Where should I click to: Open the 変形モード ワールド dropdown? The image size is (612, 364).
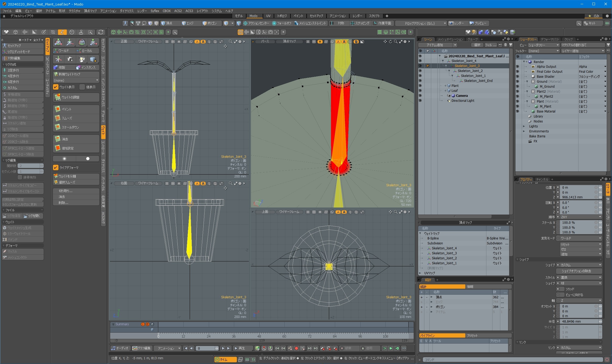pyautogui.click(x=581, y=238)
